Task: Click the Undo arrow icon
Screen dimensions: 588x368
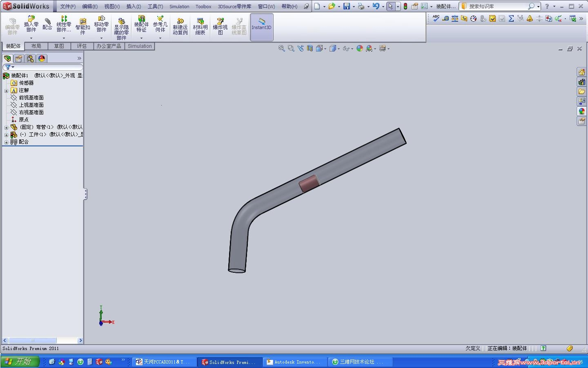Action: 376,6
